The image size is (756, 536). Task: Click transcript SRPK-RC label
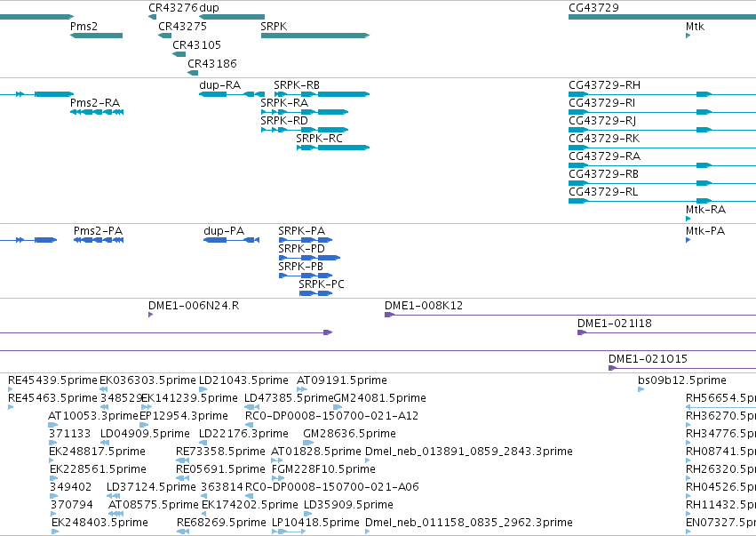[x=319, y=139]
